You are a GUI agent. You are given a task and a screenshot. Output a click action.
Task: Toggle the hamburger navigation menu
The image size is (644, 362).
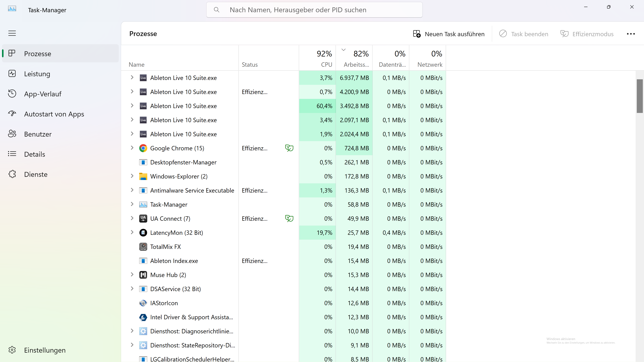pos(12,33)
